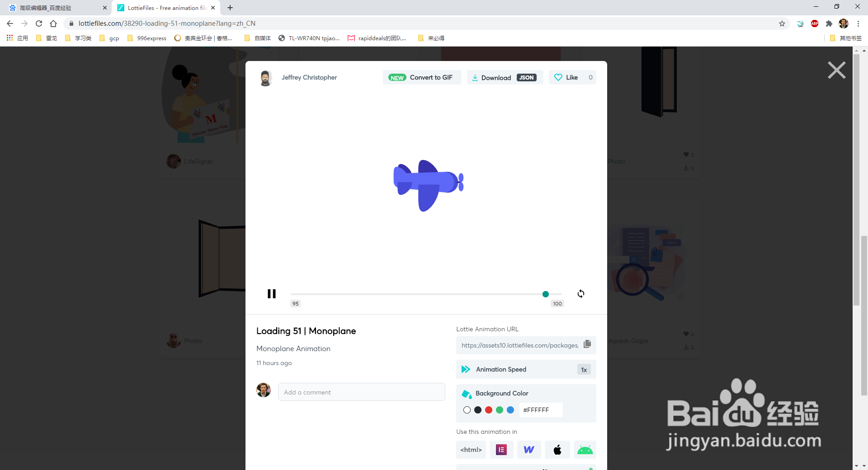Select the white background color swatch

(x=467, y=410)
